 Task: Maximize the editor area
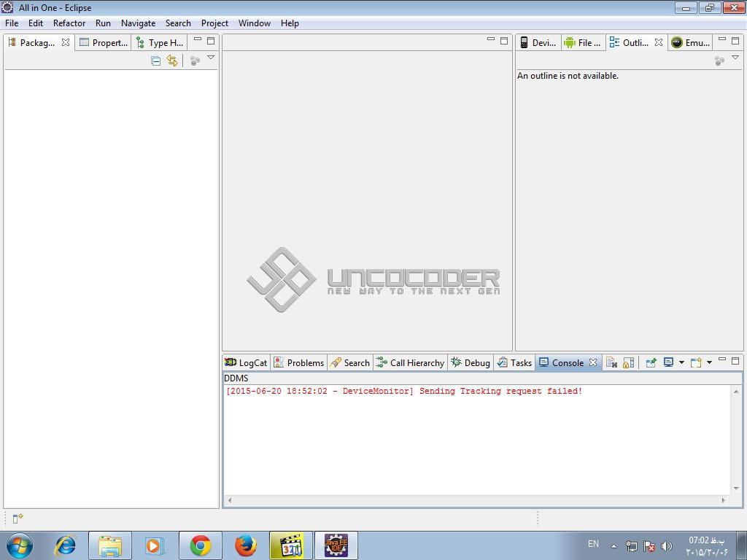[504, 41]
